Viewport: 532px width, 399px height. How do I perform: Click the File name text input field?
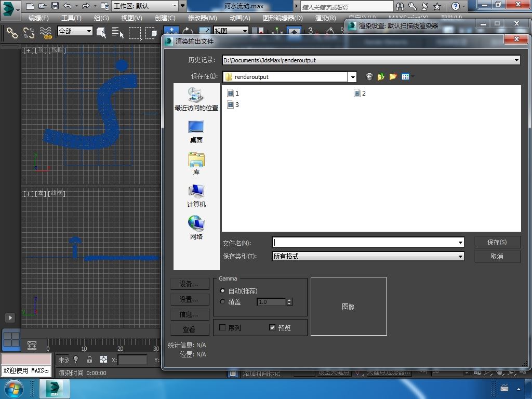(x=365, y=242)
